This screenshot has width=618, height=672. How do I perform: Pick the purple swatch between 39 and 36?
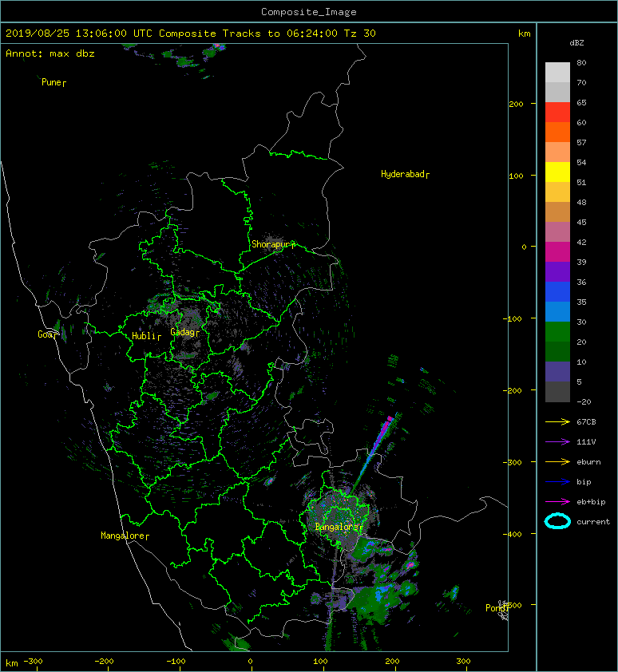[557, 272]
